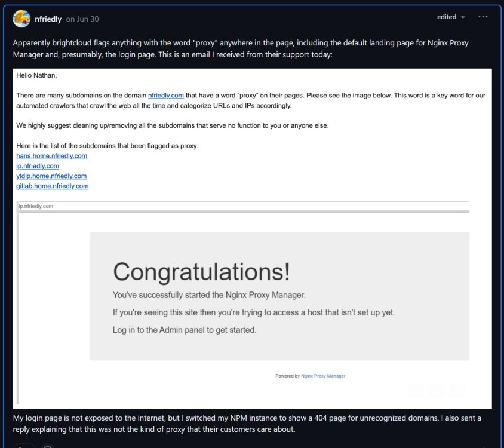Open nfriedly's avatar profile picture

[21, 19]
